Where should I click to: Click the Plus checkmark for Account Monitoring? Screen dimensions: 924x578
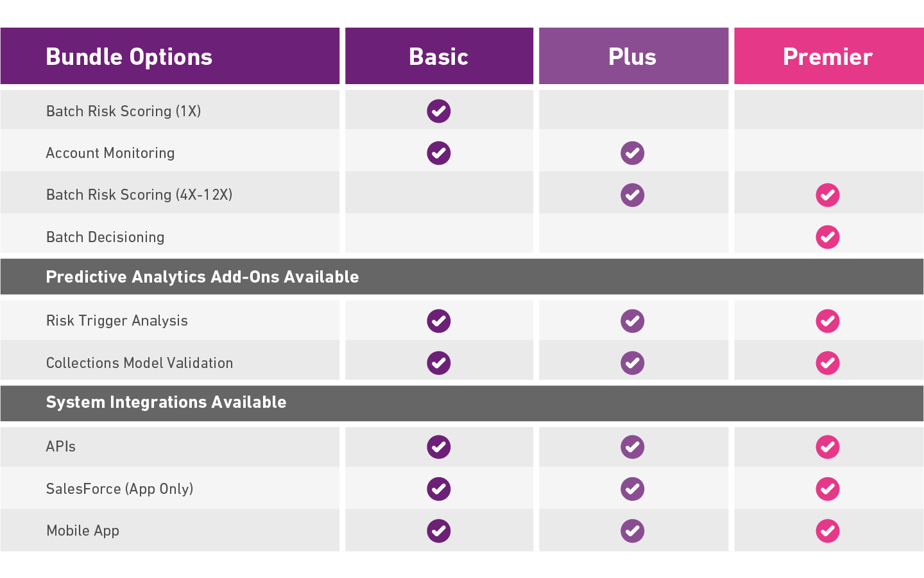pyautogui.click(x=632, y=153)
